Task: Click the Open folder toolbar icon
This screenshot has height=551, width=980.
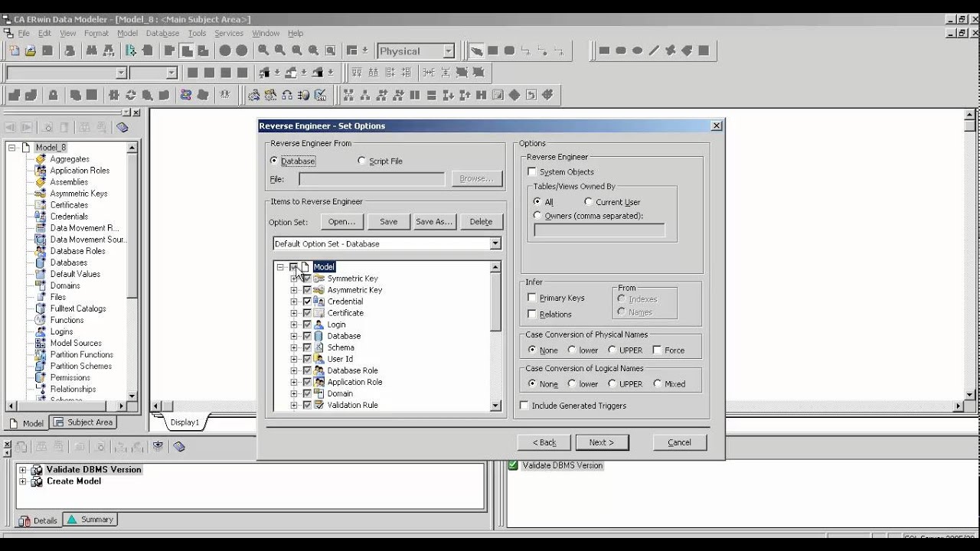Action: (x=31, y=51)
